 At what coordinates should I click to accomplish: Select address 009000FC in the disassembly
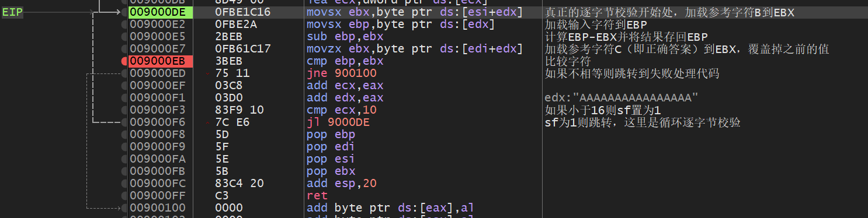(157, 183)
